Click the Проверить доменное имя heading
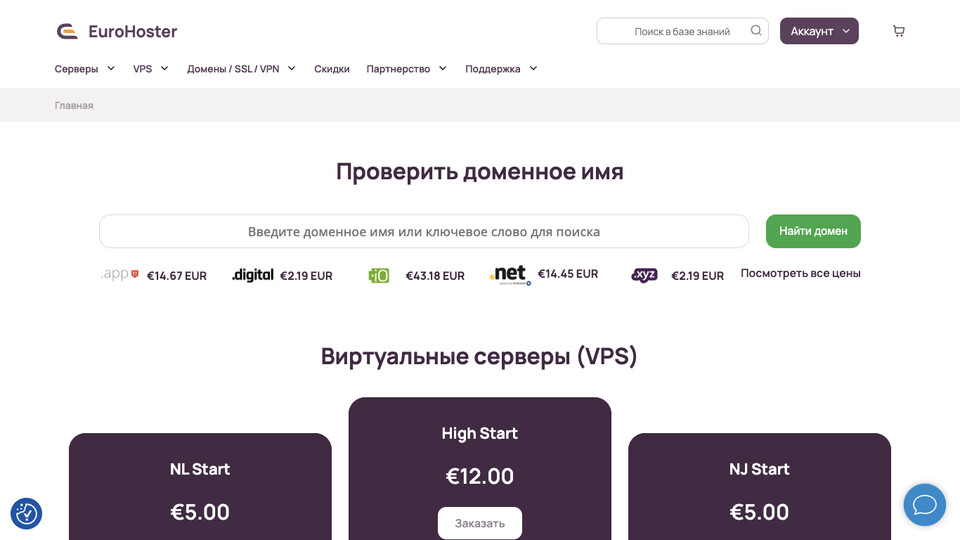This screenshot has width=960, height=540. pyautogui.click(x=480, y=172)
